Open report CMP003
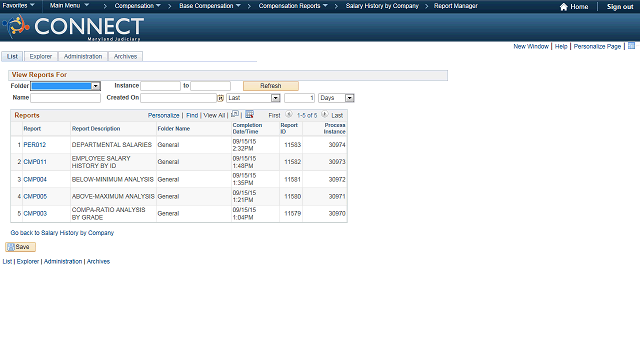The width and height of the screenshot is (640, 360). tap(35, 214)
